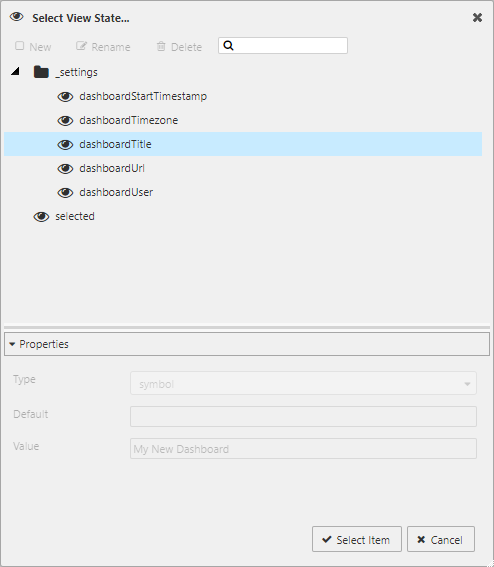Click the Cancel button
This screenshot has width=494, height=567.
[x=440, y=539]
